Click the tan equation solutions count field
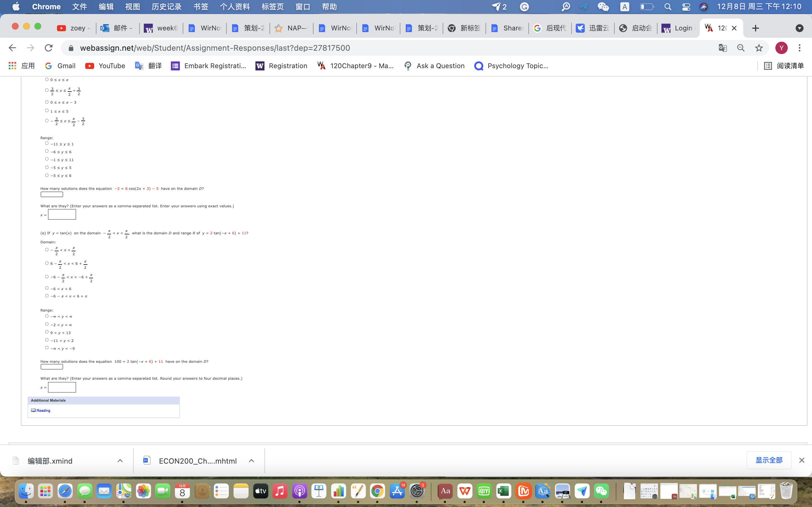Viewport: 812px width, 507px height. coord(52,367)
